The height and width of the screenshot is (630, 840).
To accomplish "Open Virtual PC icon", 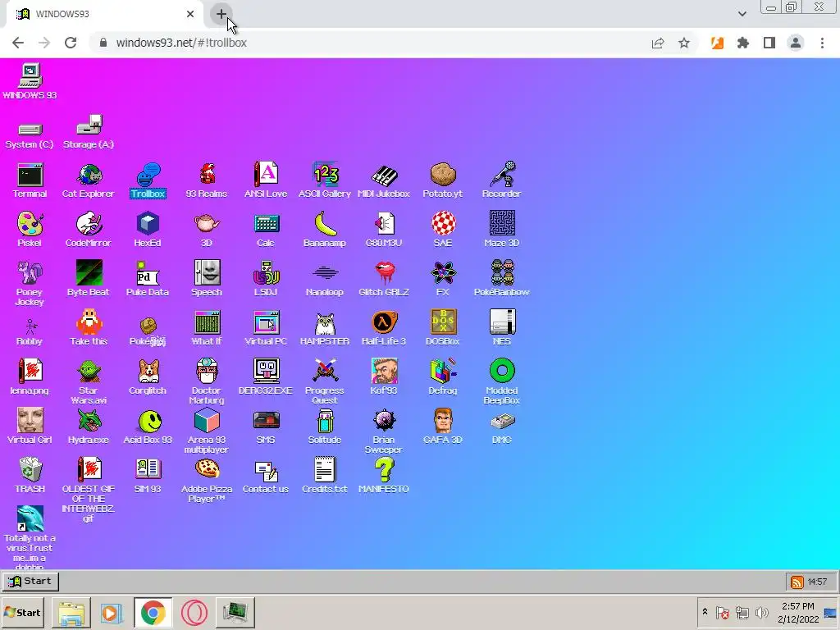I will point(266,328).
